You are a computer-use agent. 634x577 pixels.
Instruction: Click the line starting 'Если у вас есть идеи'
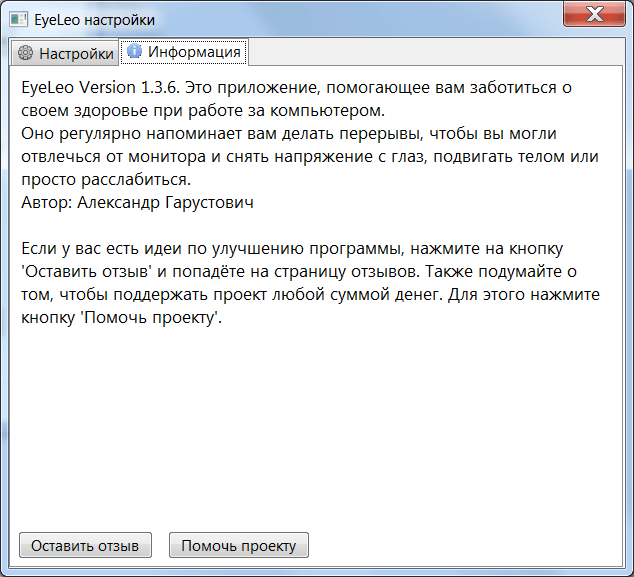[x=292, y=248]
